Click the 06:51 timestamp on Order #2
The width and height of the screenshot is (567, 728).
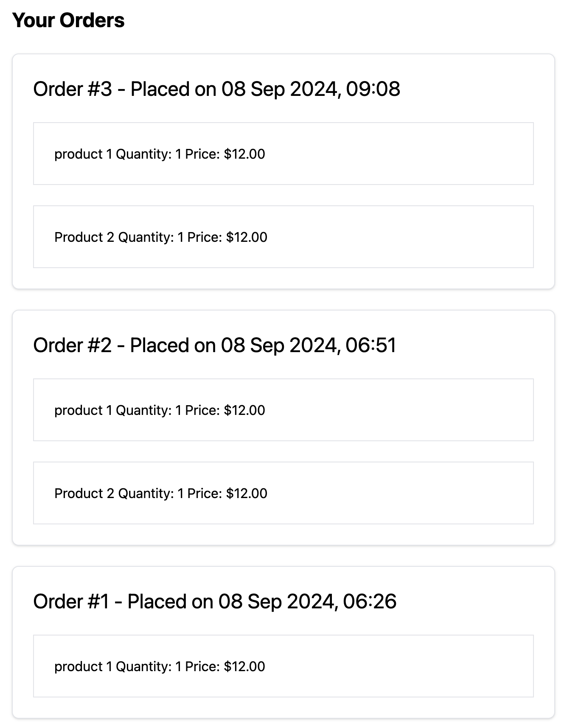[371, 345]
